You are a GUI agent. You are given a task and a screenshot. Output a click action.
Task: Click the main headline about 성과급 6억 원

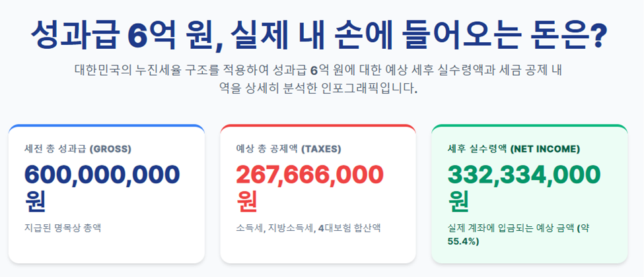coord(318,34)
